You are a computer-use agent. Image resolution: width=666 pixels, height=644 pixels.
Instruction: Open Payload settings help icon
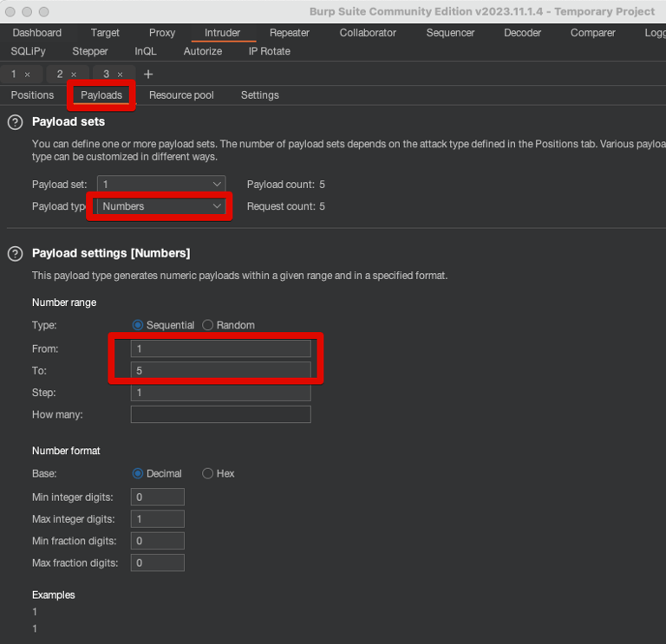(16, 254)
